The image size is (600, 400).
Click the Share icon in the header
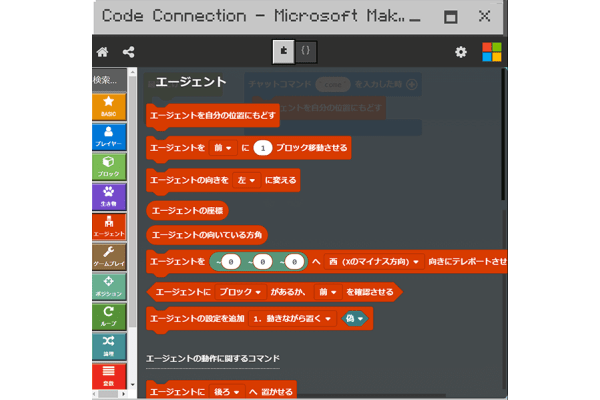[x=128, y=53]
